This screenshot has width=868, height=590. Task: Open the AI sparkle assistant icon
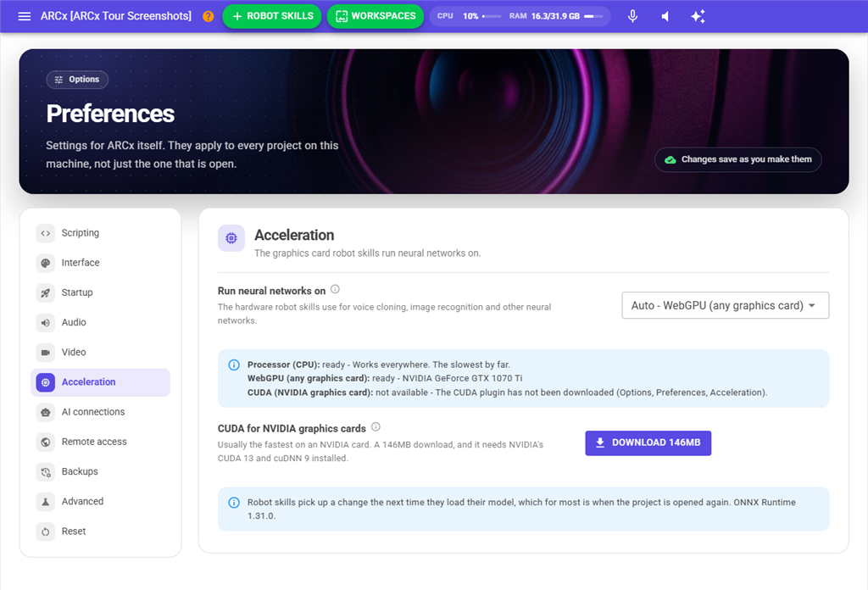(x=698, y=16)
